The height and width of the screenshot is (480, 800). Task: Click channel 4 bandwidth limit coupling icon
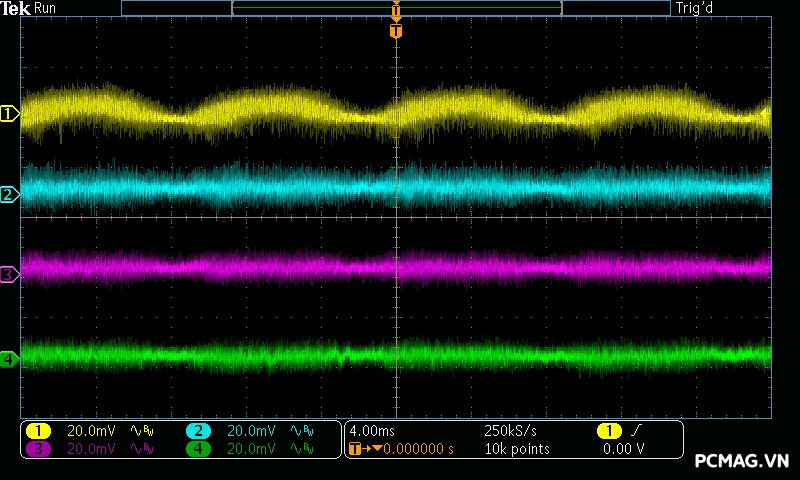point(300,449)
